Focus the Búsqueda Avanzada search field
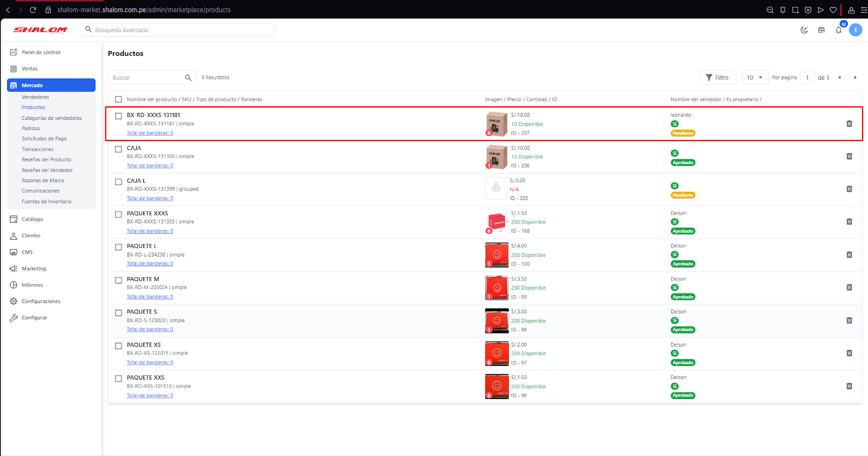 click(x=182, y=30)
